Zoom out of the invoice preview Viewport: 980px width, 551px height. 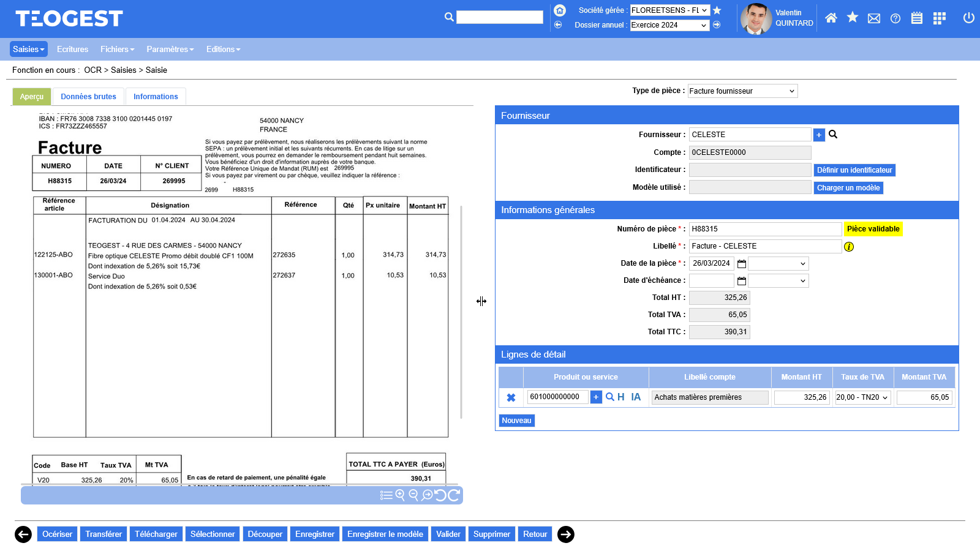413,495
